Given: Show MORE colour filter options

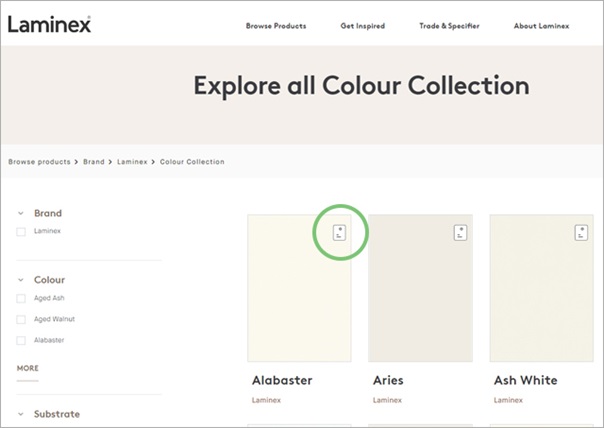Looking at the screenshot, I should coord(28,368).
